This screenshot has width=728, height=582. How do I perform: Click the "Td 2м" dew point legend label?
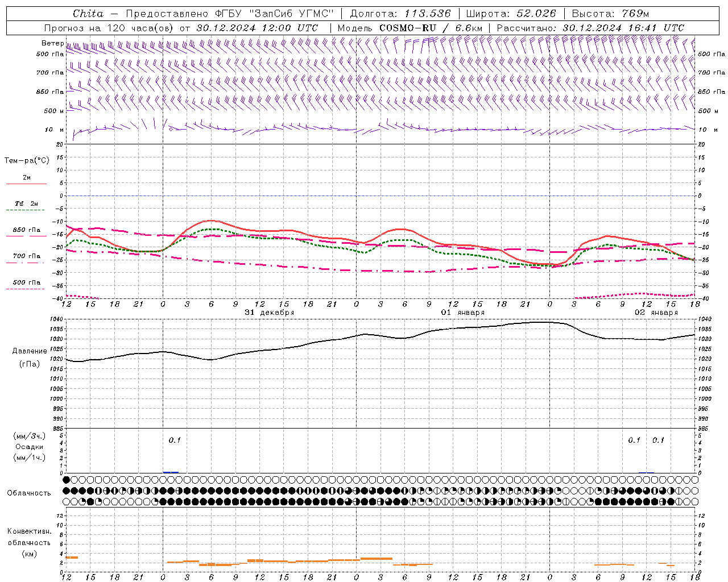[26, 203]
